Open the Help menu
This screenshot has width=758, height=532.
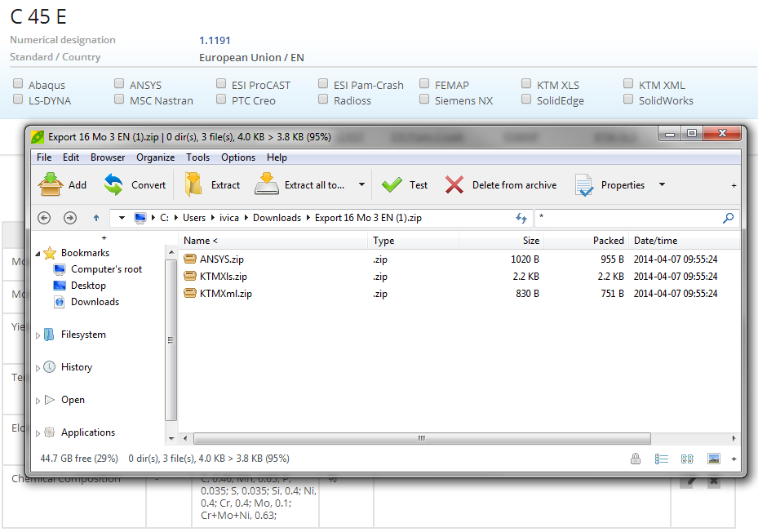pos(277,157)
